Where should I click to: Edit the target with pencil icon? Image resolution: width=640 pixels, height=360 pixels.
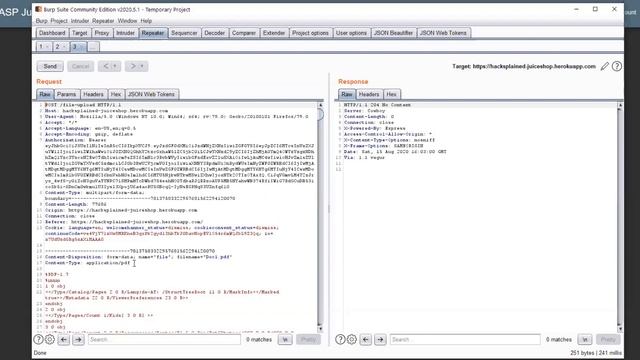pos(604,66)
